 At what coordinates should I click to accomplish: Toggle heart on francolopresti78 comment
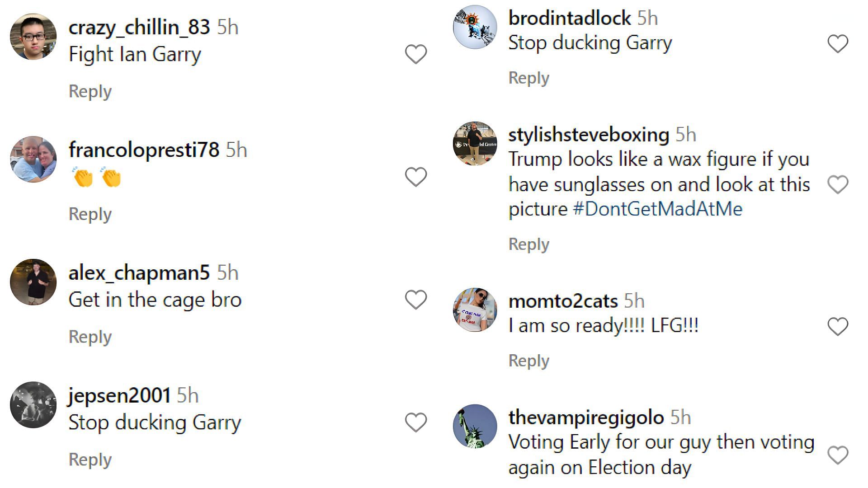click(x=415, y=176)
